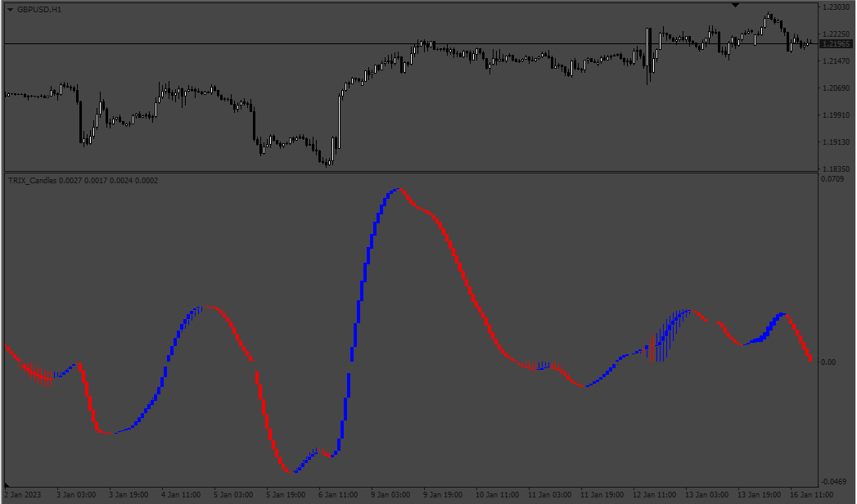The width and height of the screenshot is (857, 504).
Task: Click price level 1.19910 on the price axis
Action: [836, 115]
